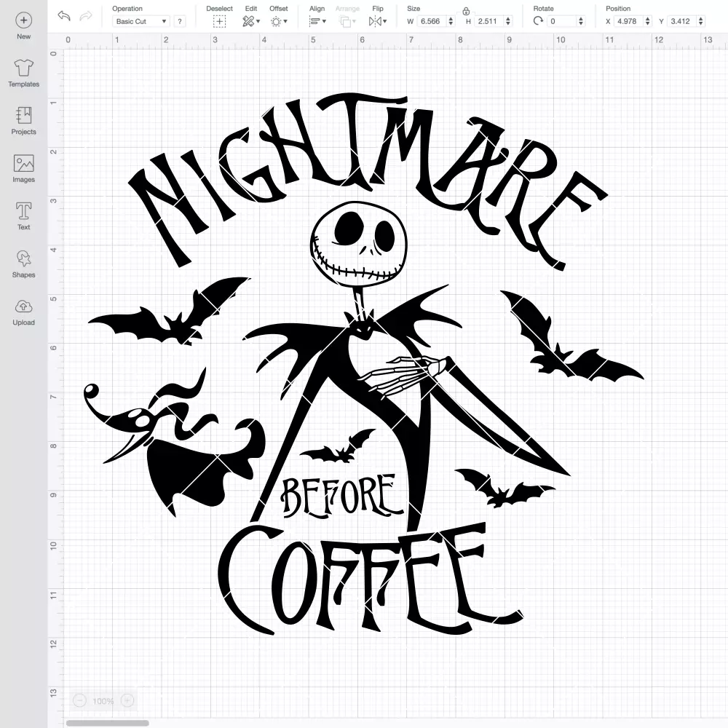Select the Jack Skellington head on canvas

click(x=358, y=244)
